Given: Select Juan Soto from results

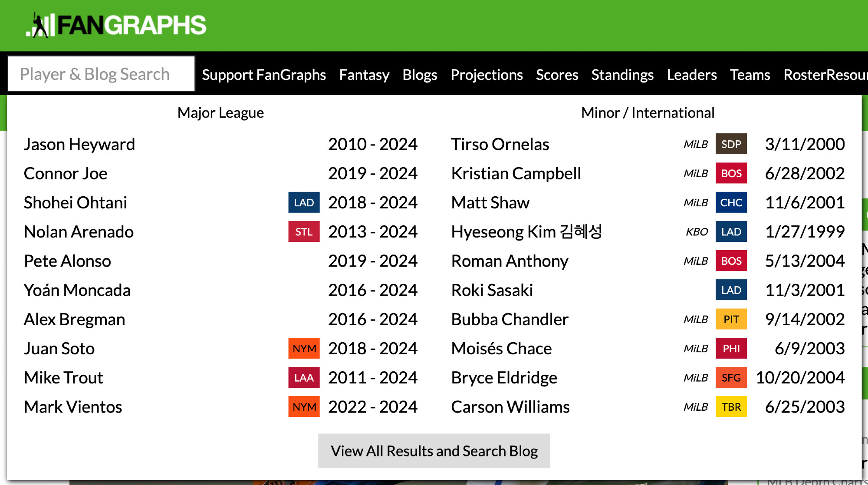Looking at the screenshot, I should 59,348.
